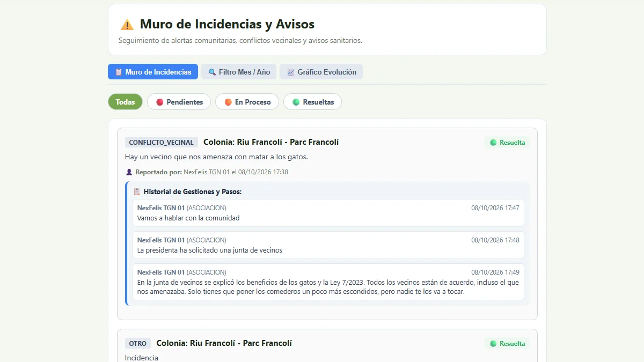Screen dimensions: 644x362
Task: Click the colony title of the OTRO incident
Action: [x=224, y=343]
